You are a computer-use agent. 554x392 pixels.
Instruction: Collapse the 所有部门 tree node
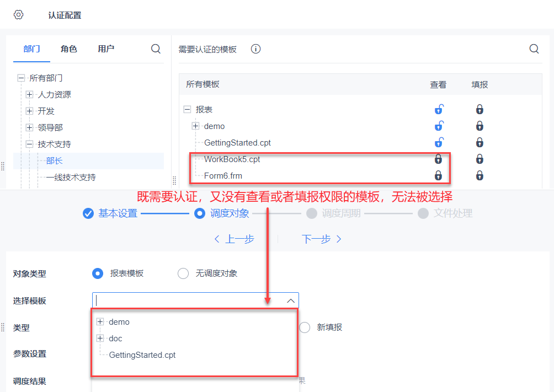coord(21,78)
